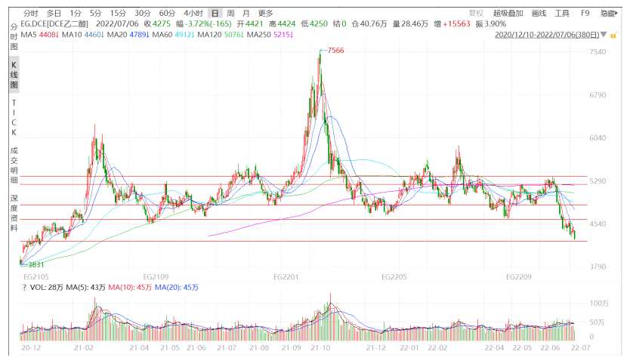Viewport: 630px width, 364px height.
Task: Switch to 周 weekly candles
Action: pos(230,14)
